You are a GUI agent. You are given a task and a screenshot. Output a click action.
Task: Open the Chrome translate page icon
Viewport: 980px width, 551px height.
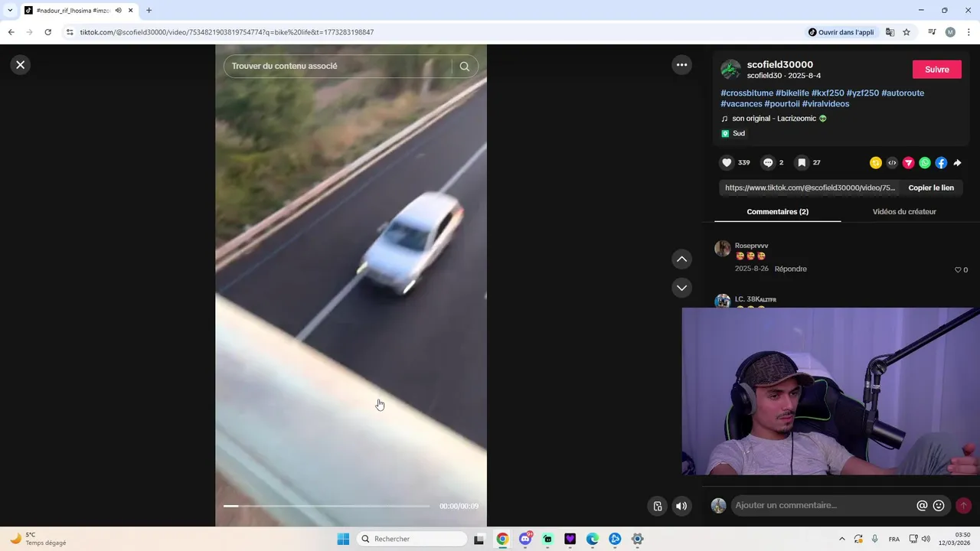(x=890, y=32)
